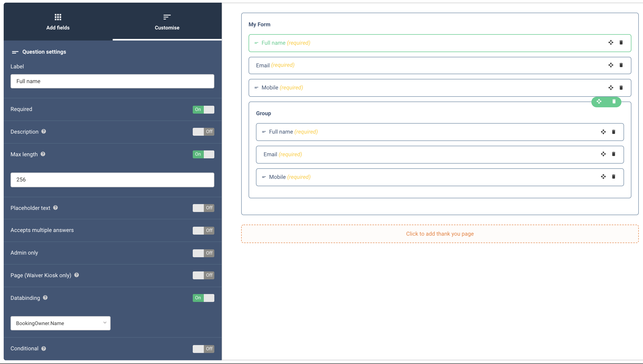This screenshot has width=643, height=364.
Task: Show help for Description
Action: coord(44,132)
